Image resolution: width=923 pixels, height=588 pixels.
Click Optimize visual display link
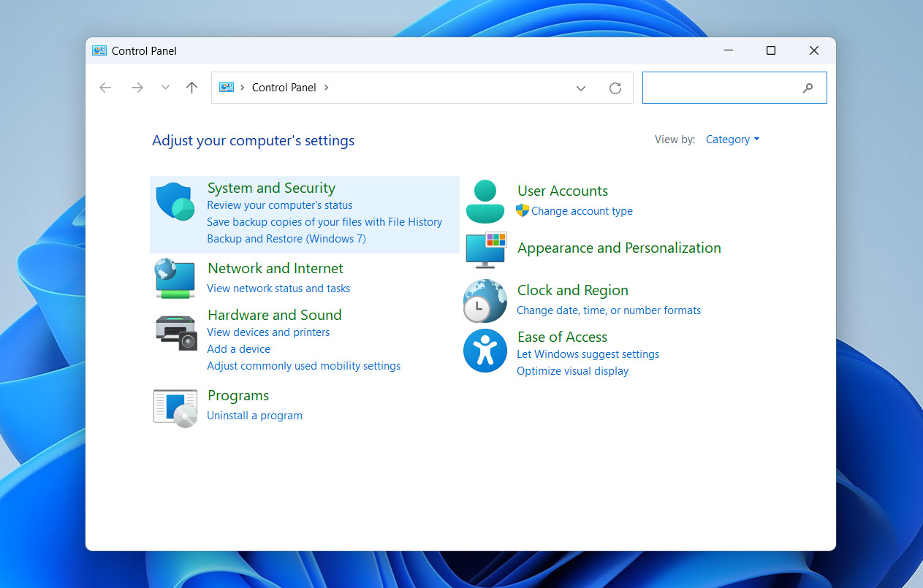pos(573,371)
